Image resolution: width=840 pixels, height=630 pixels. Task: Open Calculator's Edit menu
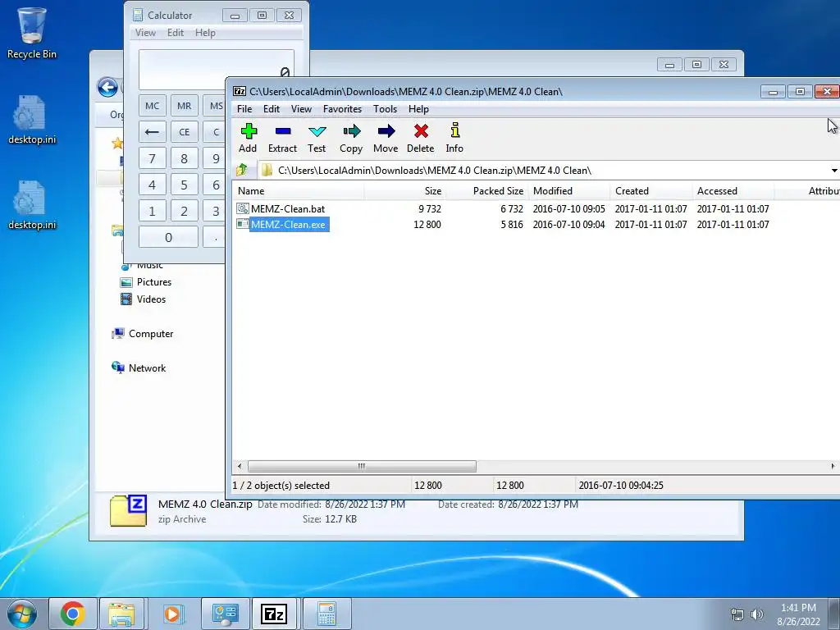(x=176, y=33)
